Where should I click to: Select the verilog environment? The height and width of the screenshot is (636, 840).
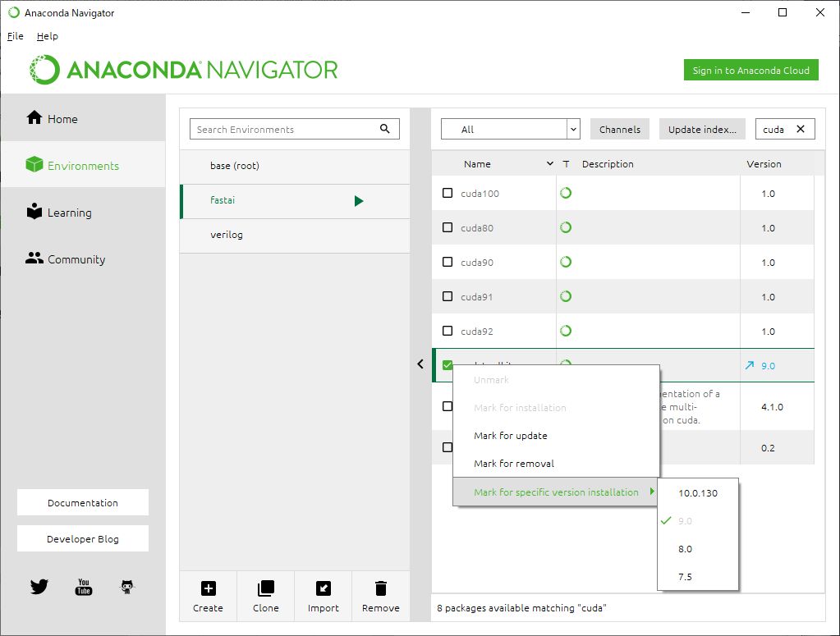coord(295,235)
